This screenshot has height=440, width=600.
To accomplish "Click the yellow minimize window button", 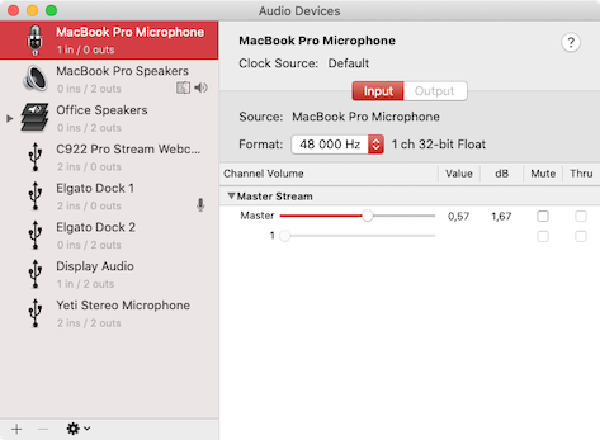I will tap(33, 10).
